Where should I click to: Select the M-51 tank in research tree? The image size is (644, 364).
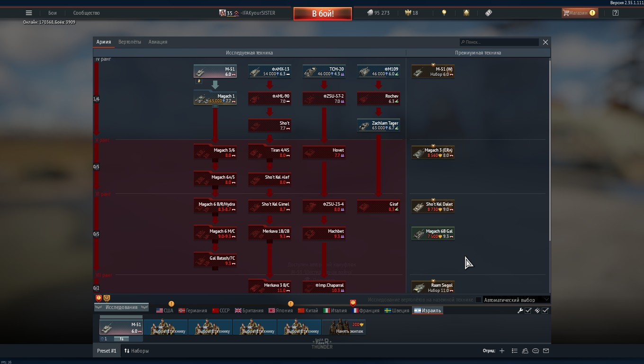tap(215, 72)
